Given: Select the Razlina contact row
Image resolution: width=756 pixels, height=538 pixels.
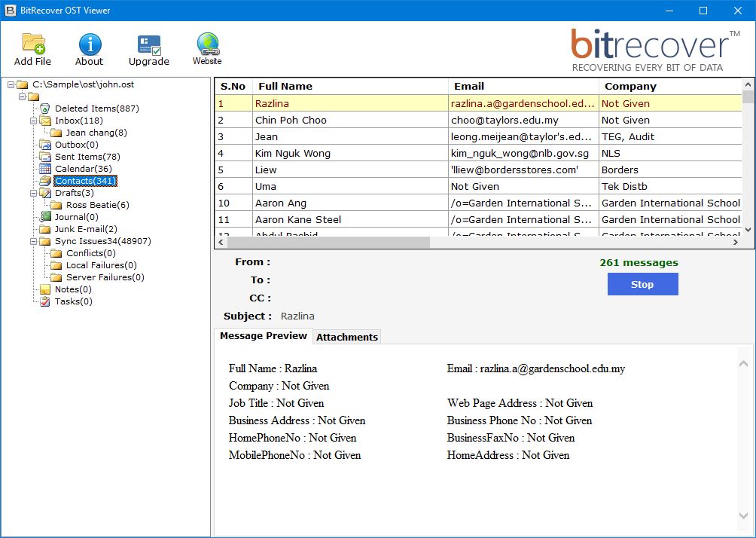Looking at the screenshot, I should pyautogui.click(x=478, y=103).
